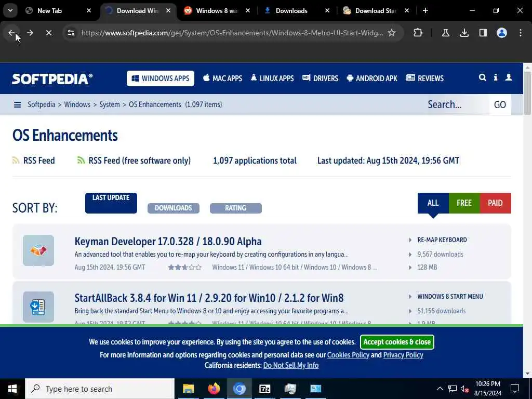The height and width of the screenshot is (399, 532).
Task: Go to Softpedia breadcrumb link
Action: pos(42,104)
